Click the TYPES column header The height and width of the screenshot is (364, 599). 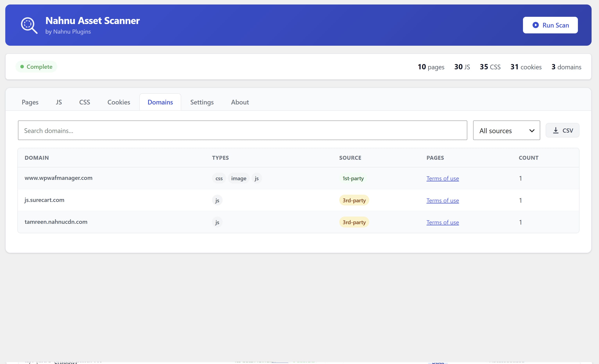(x=220, y=158)
